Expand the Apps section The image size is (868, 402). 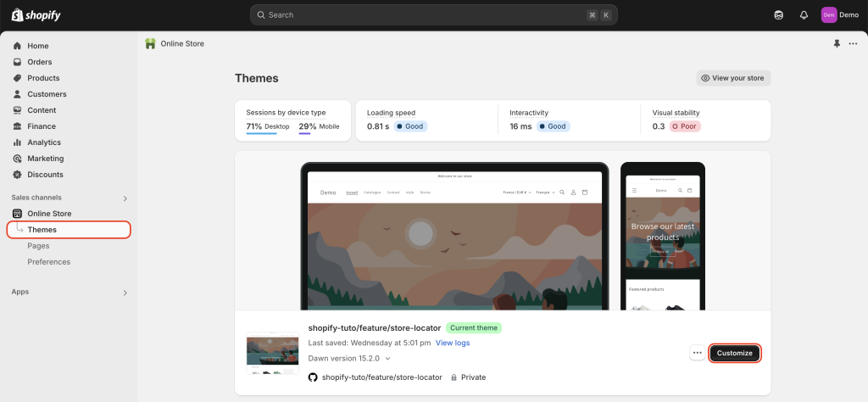(x=125, y=293)
